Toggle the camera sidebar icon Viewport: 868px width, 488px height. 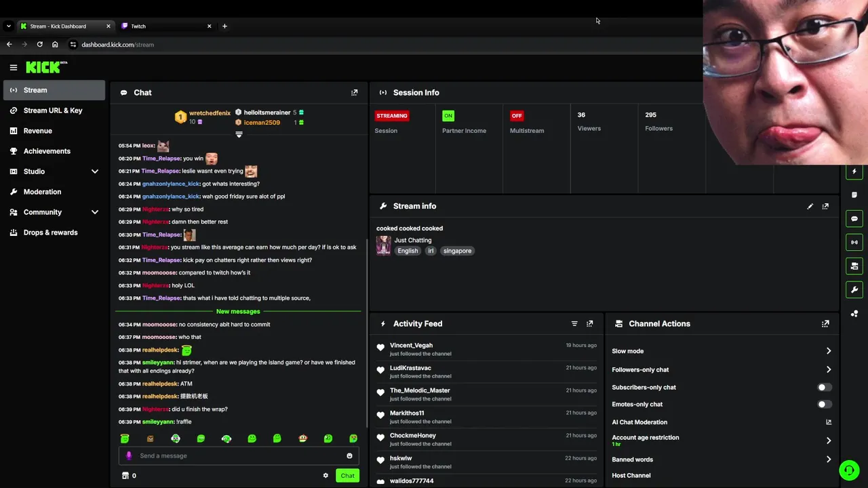pyautogui.click(x=854, y=266)
